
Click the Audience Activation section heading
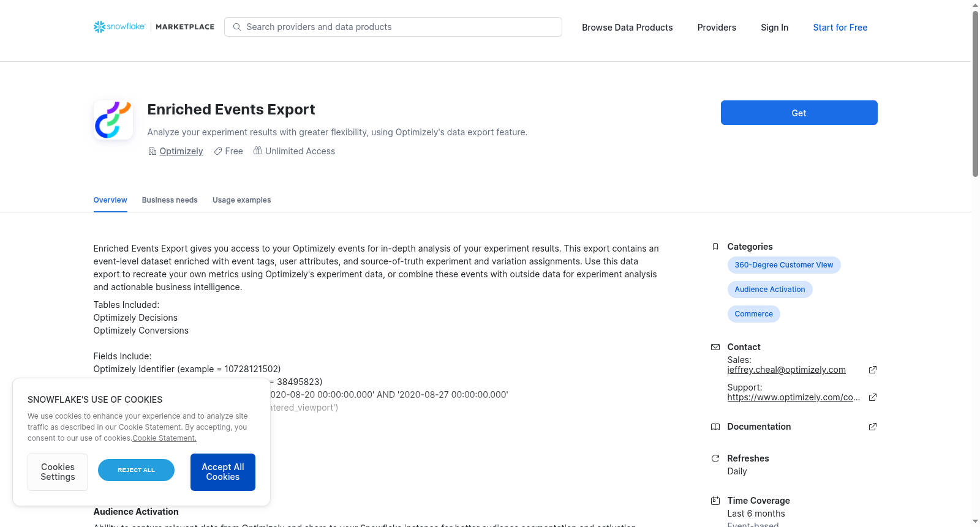[136, 512]
